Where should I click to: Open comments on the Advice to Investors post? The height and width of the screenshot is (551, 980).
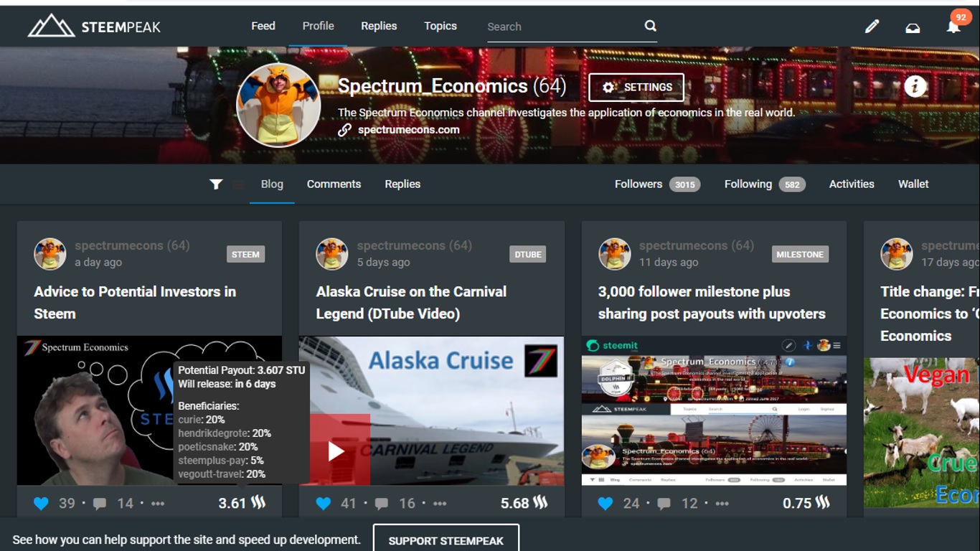pyautogui.click(x=100, y=504)
